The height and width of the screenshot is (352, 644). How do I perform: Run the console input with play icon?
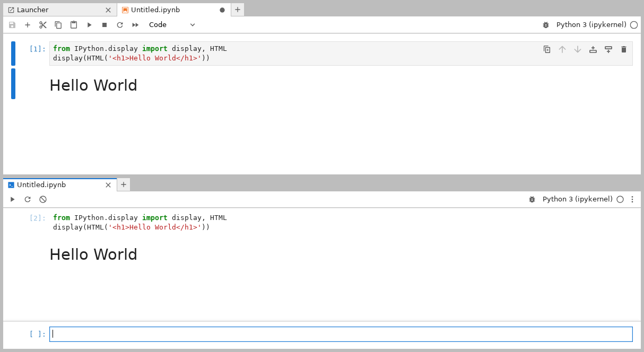tap(12, 199)
